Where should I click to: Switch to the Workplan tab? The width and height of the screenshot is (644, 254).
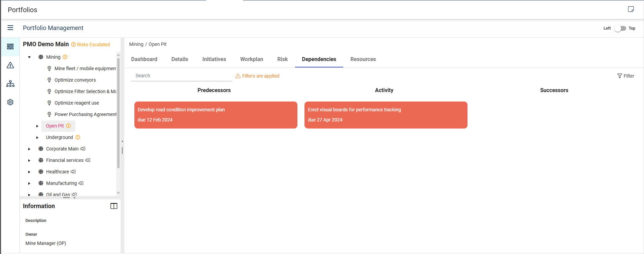(252, 59)
